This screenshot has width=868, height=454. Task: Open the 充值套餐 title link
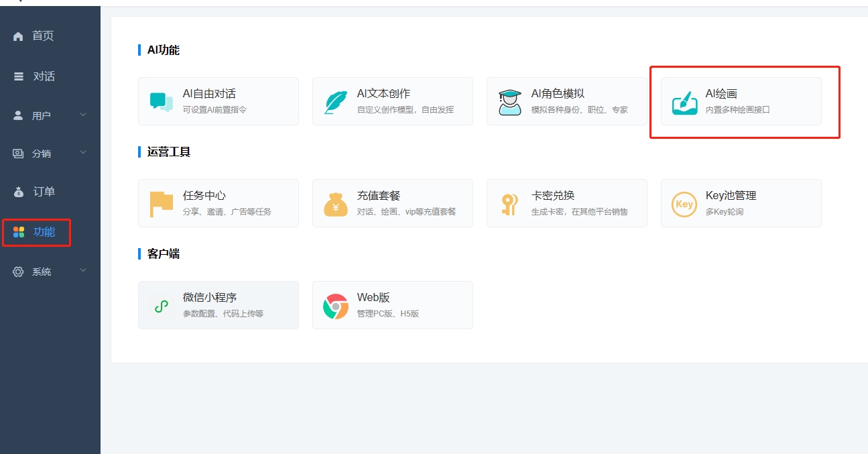(x=378, y=196)
